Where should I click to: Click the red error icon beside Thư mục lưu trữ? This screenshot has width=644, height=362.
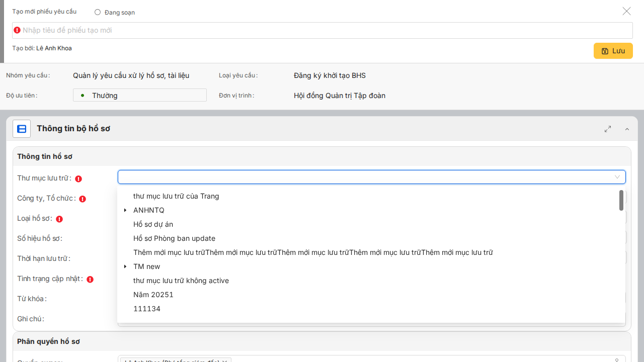tap(78, 178)
